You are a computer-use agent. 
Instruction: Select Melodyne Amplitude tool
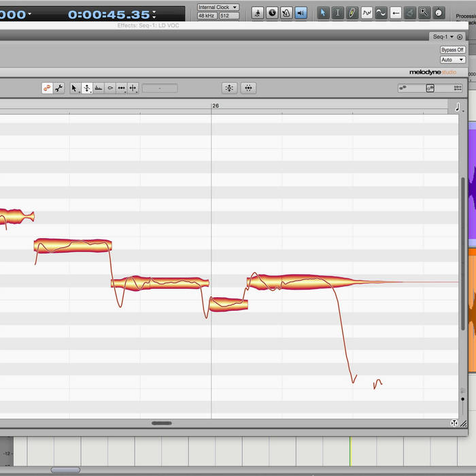110,88
